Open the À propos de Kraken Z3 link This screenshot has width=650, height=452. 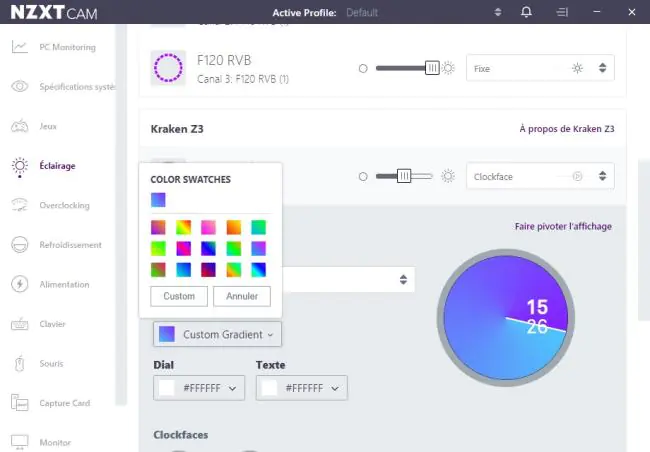567,129
